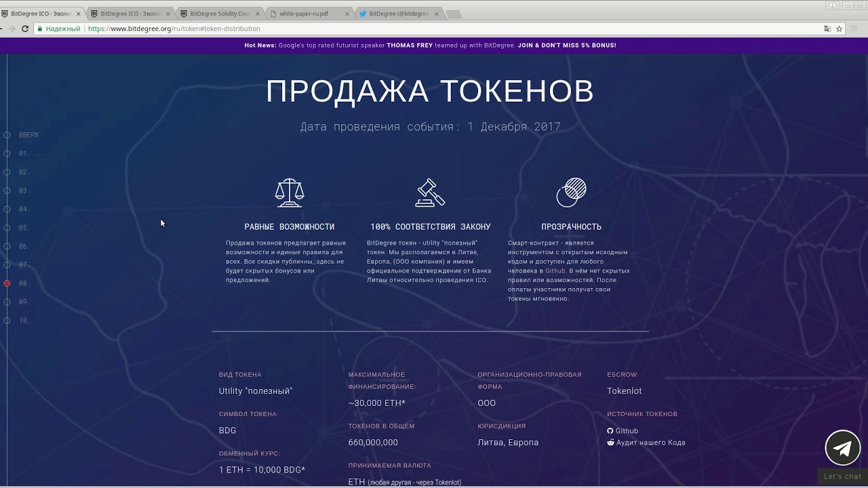Close the white-paper-ru.pdf tab
868x488 pixels.
pos(347,14)
